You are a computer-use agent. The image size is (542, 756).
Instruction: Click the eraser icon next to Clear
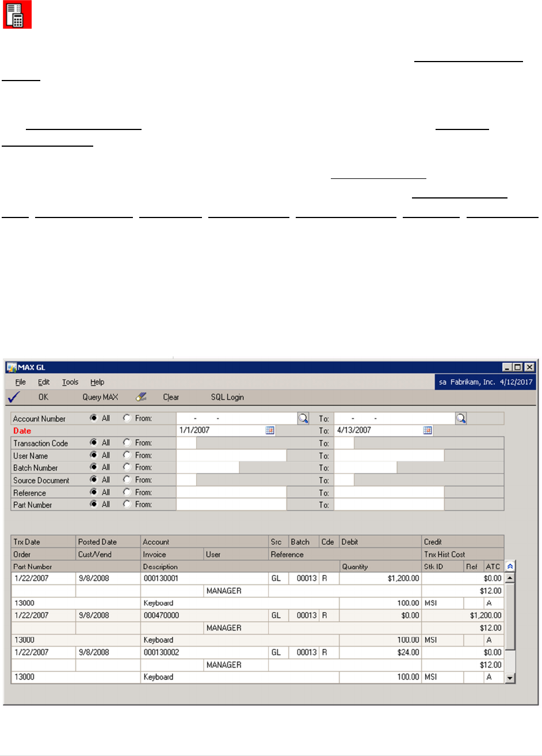[141, 397]
